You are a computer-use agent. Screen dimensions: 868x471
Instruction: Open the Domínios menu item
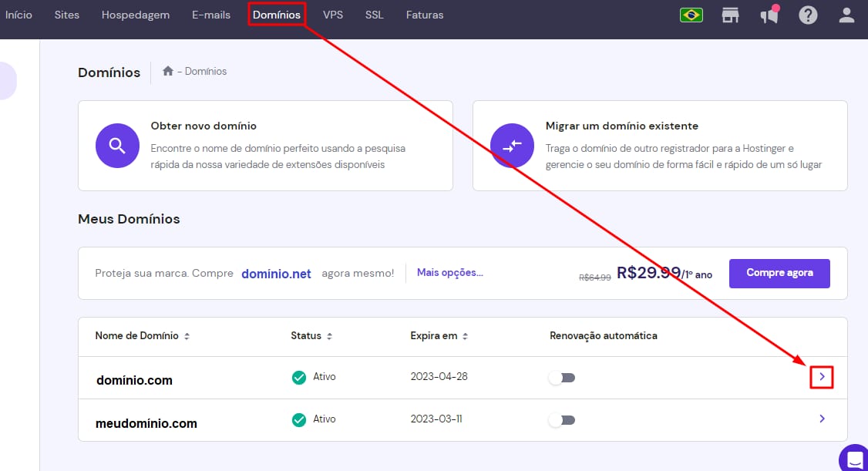point(277,15)
